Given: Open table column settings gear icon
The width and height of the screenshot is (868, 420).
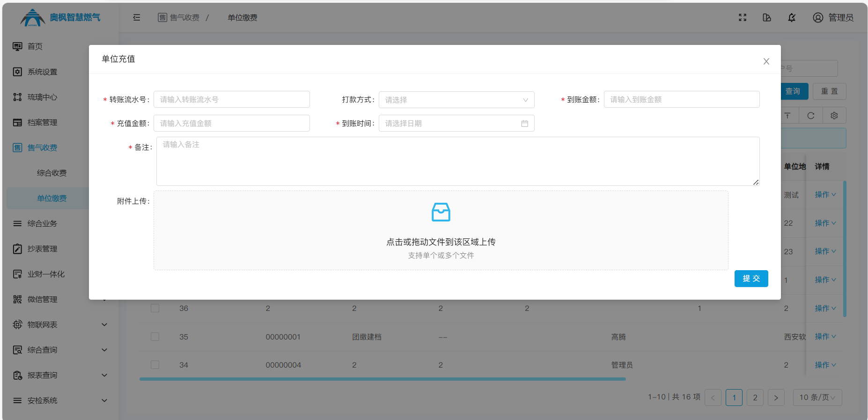Looking at the screenshot, I should (x=834, y=116).
